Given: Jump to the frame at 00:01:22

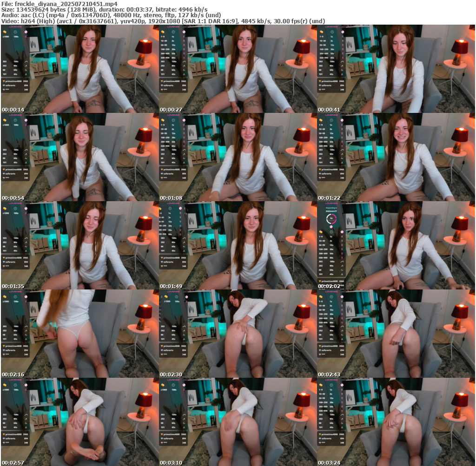Looking at the screenshot, I should click(x=396, y=157).
